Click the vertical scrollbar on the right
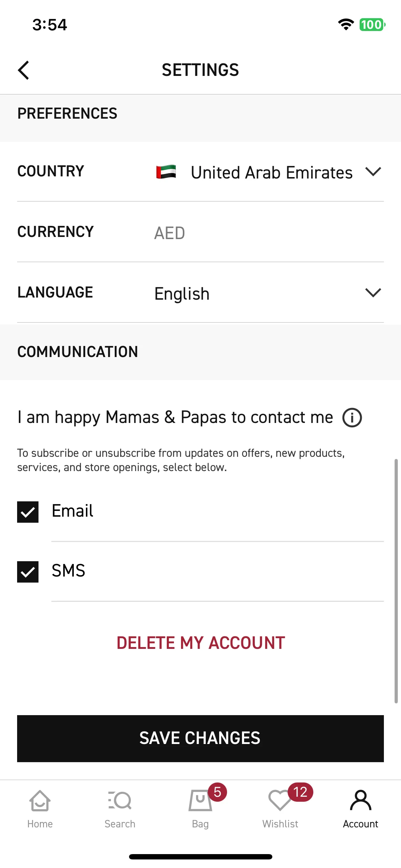 coord(396,581)
